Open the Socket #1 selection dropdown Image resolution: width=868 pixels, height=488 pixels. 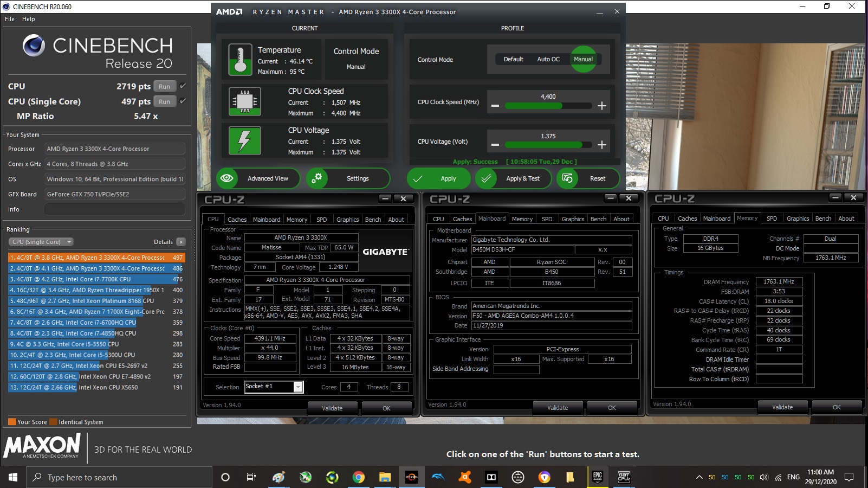(x=298, y=387)
